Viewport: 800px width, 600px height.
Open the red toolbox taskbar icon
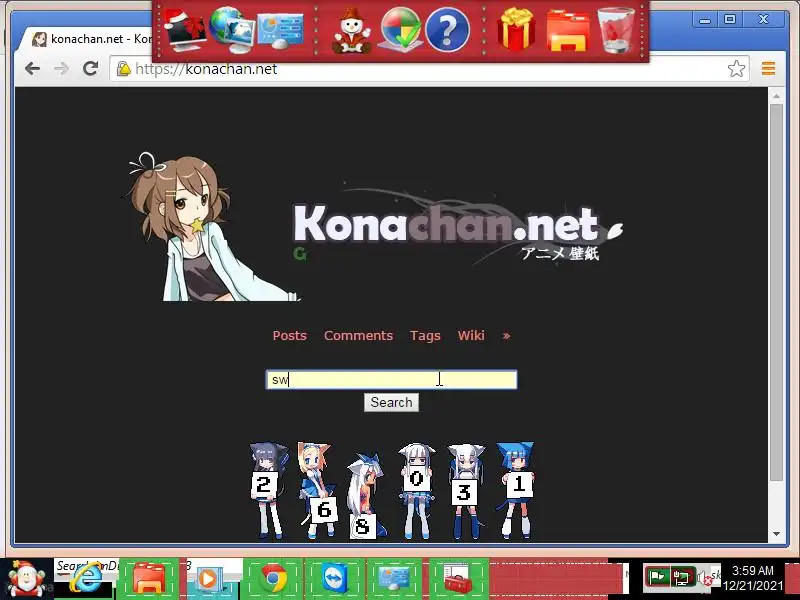click(x=457, y=579)
